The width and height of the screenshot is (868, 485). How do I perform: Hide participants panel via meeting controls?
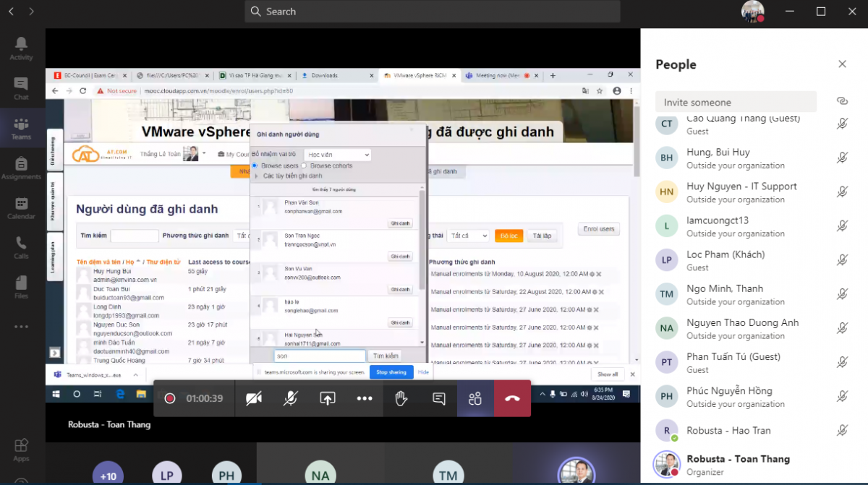(475, 398)
